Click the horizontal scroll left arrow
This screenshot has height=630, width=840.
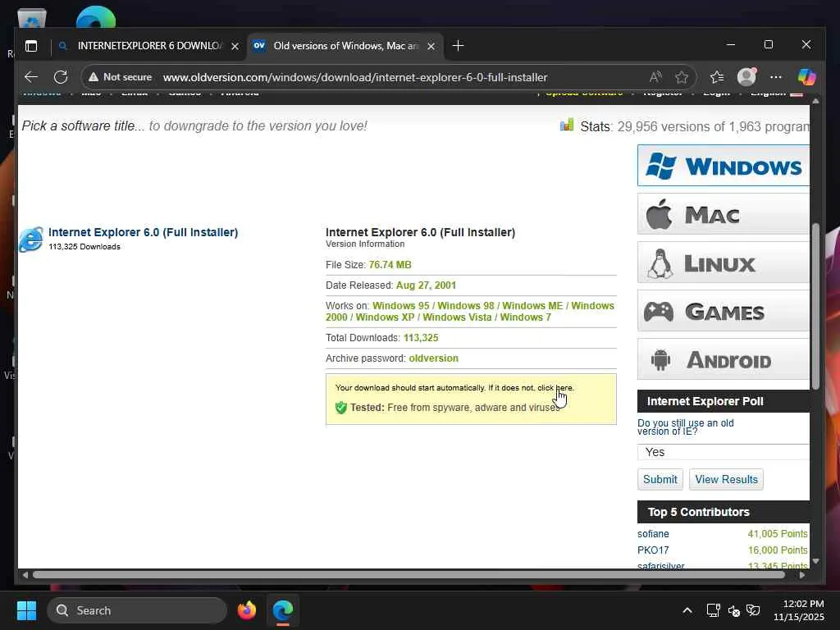coord(25,575)
